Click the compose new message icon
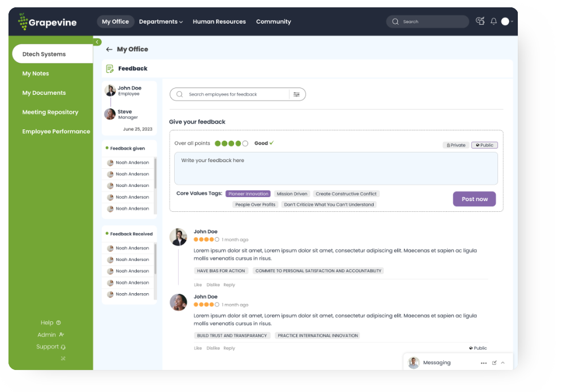Image resolution: width=563 pixels, height=392 pixels. tap(495, 363)
